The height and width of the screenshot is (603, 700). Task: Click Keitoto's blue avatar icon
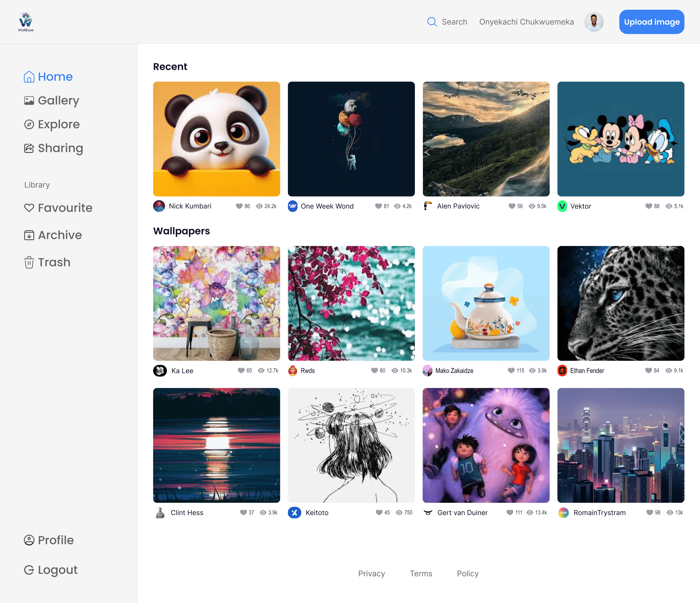point(294,513)
